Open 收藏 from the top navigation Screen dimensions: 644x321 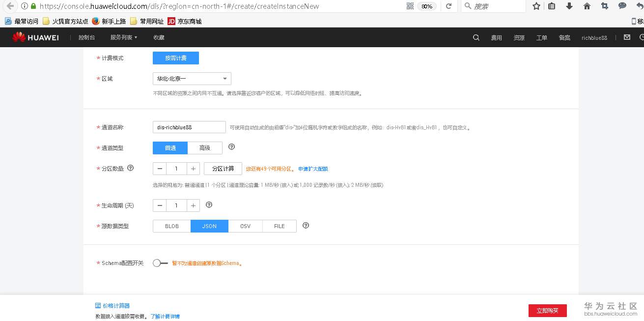[x=158, y=37]
